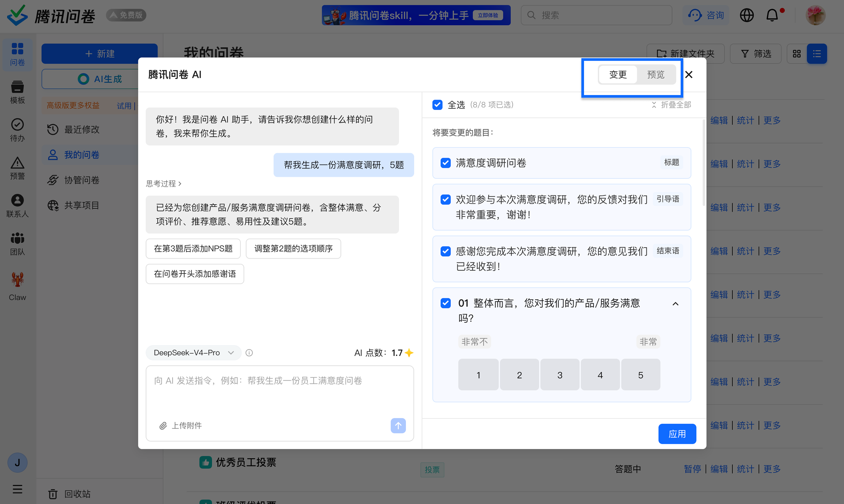Screen dimensions: 844x504
Task: Open the 咨询 support headset
Action: click(706, 15)
